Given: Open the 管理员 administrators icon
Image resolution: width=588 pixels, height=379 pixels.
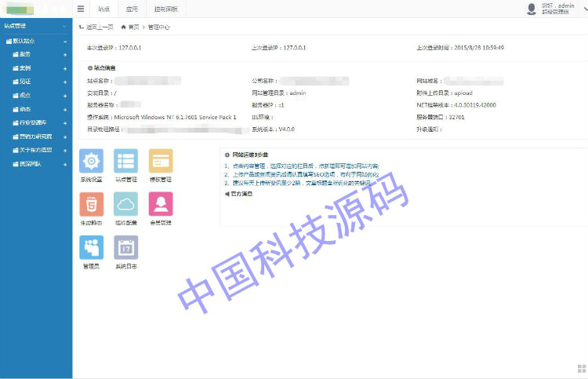Looking at the screenshot, I should click(x=91, y=247).
